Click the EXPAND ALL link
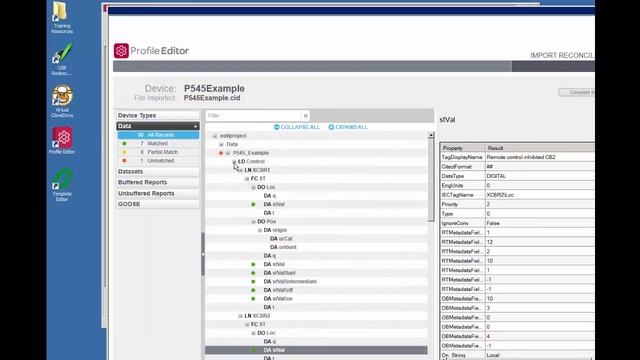The width and height of the screenshot is (640, 360). (351, 127)
